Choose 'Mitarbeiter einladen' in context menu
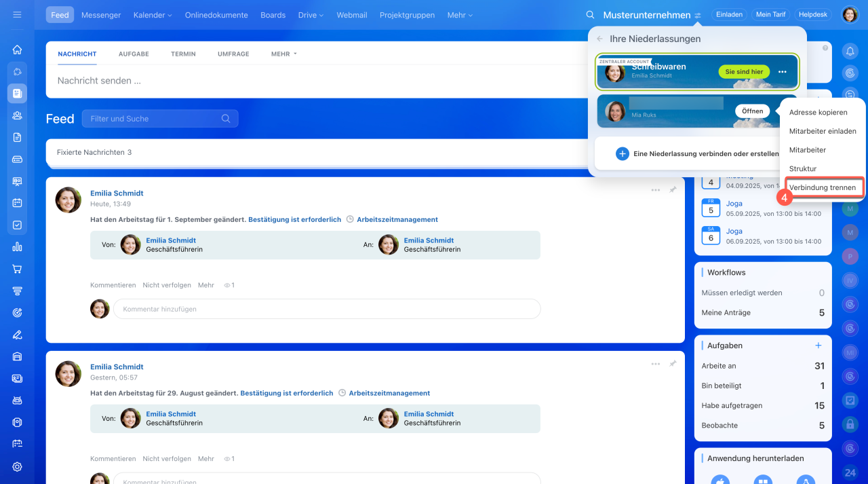The width and height of the screenshot is (868, 484). 822,131
